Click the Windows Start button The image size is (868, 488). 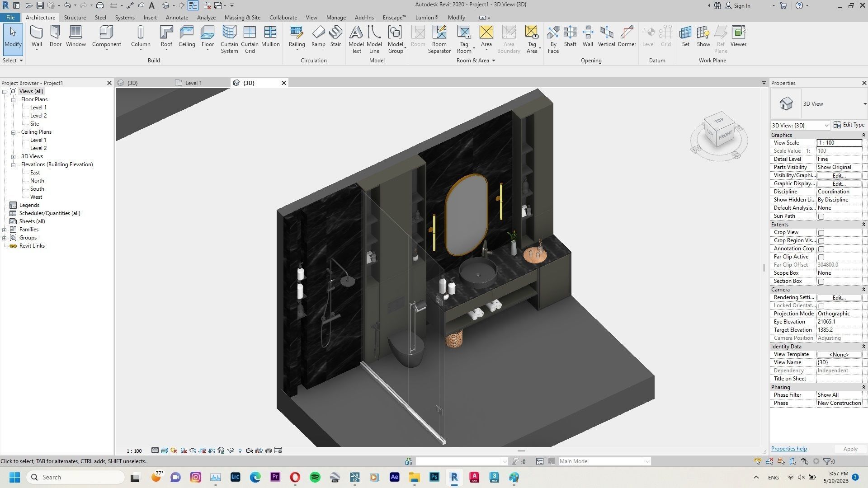[x=14, y=477]
